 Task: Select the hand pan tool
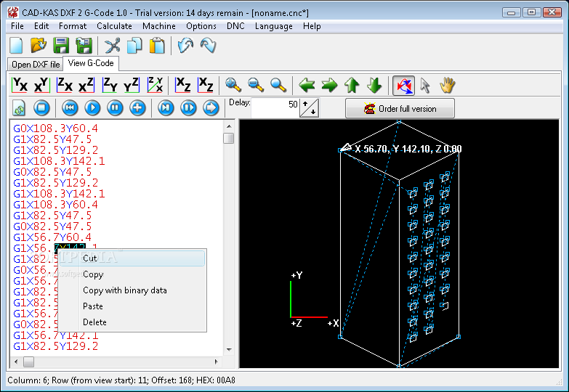click(448, 86)
